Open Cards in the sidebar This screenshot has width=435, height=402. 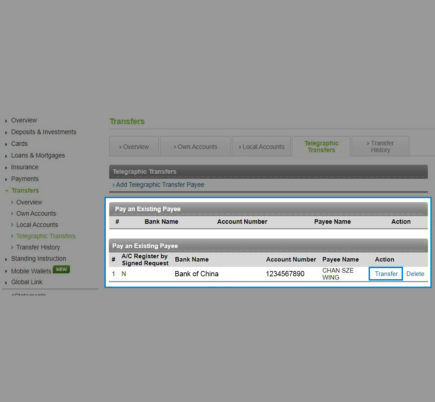click(x=19, y=144)
